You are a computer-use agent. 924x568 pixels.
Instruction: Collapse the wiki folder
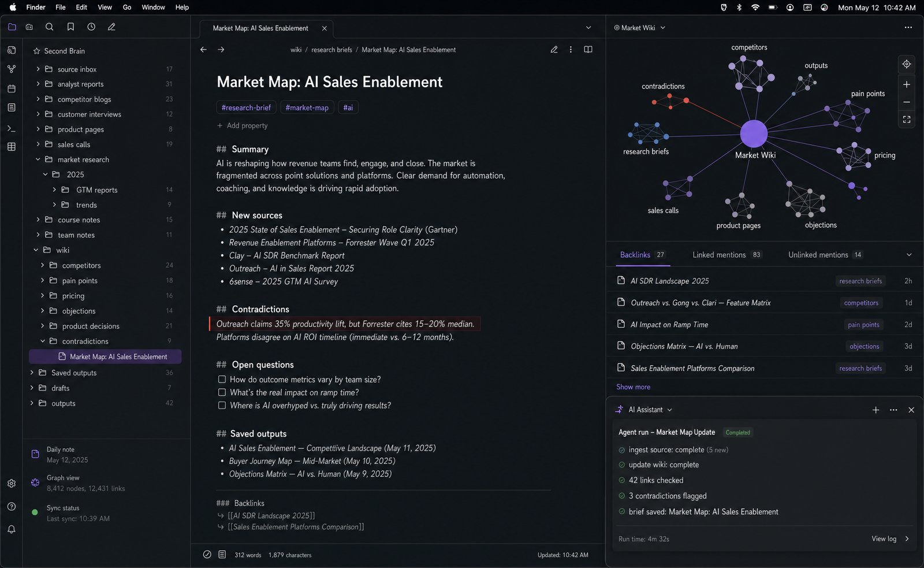(36, 250)
